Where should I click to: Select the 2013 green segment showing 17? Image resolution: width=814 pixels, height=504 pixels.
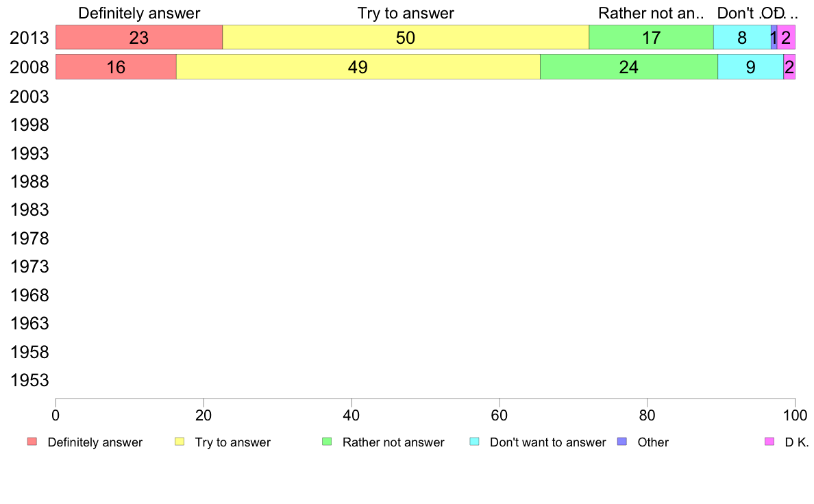click(x=652, y=38)
